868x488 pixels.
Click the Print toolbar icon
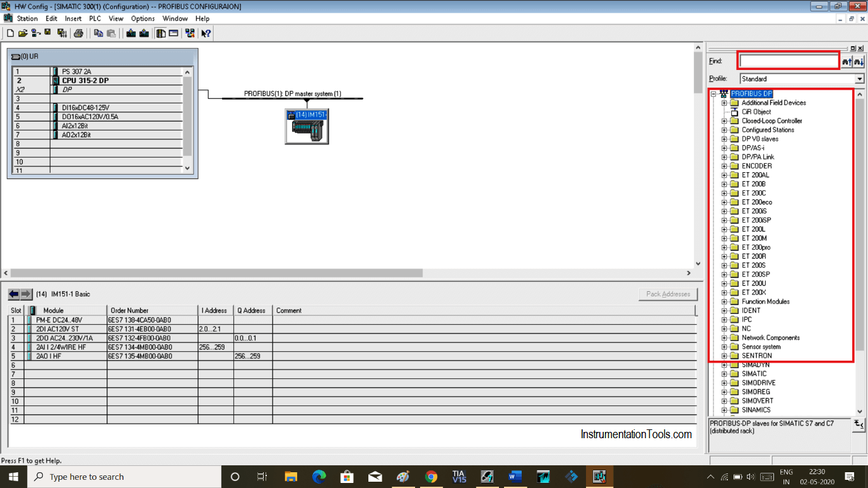pos(78,33)
